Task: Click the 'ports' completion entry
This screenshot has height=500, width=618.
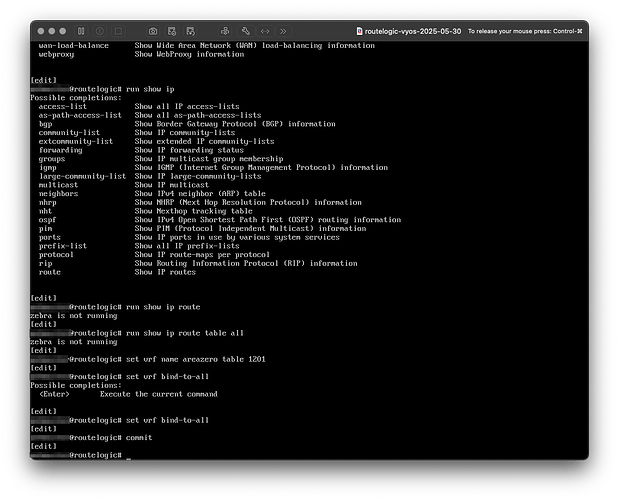Action: pyautogui.click(x=50, y=237)
